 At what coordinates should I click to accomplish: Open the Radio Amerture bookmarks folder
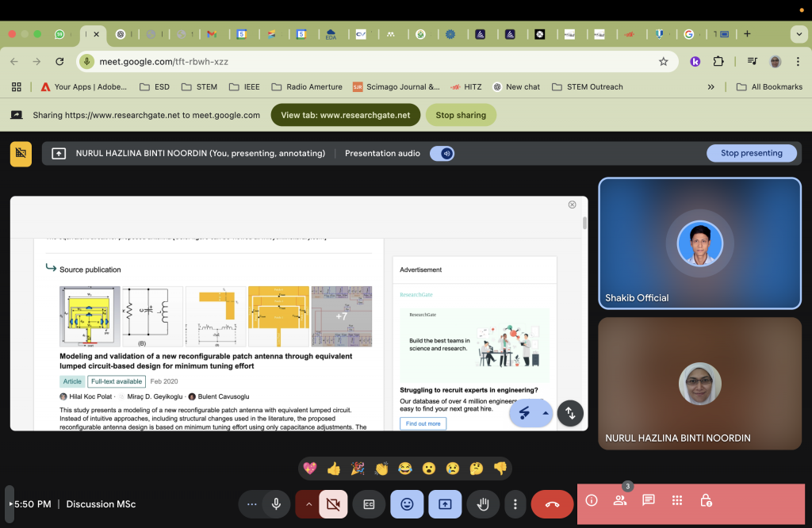307,87
